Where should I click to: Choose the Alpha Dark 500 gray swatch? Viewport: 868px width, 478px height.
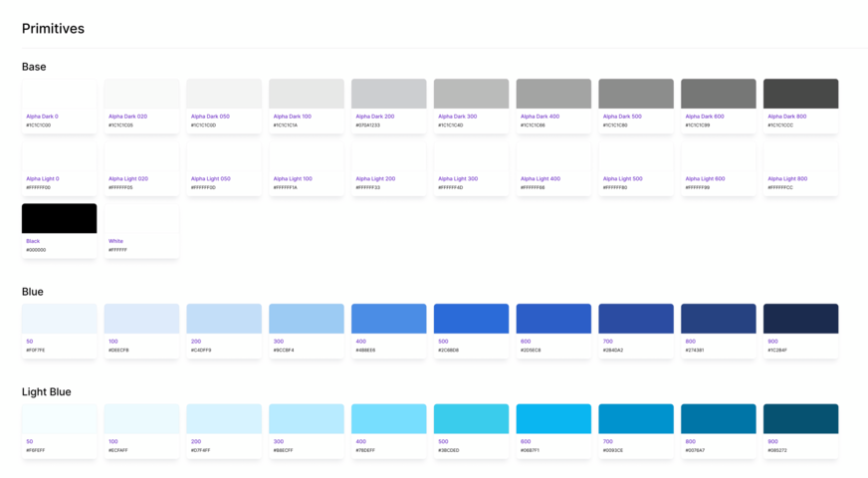point(635,94)
